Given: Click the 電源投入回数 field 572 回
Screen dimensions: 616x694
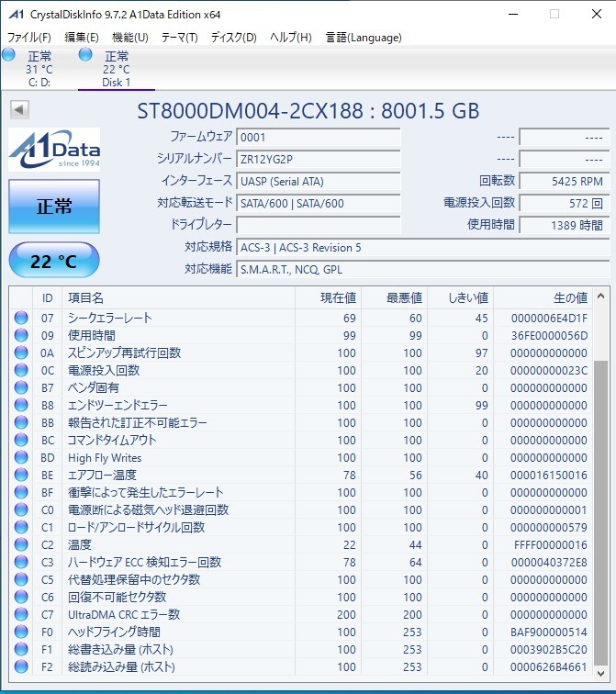Looking at the screenshot, I should [x=565, y=204].
